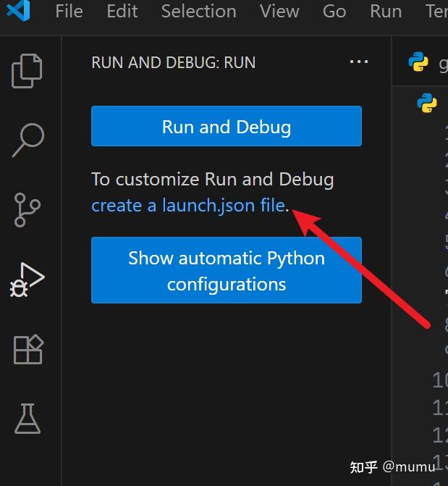Open the Run menu in menu bar
The height and width of the screenshot is (486, 448).
[386, 12]
